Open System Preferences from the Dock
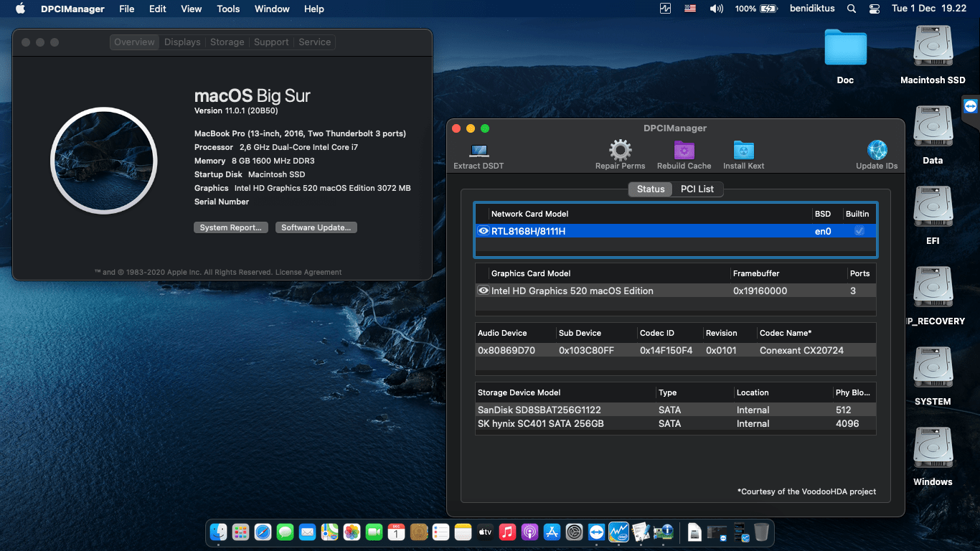Image resolution: width=980 pixels, height=551 pixels. [574, 532]
